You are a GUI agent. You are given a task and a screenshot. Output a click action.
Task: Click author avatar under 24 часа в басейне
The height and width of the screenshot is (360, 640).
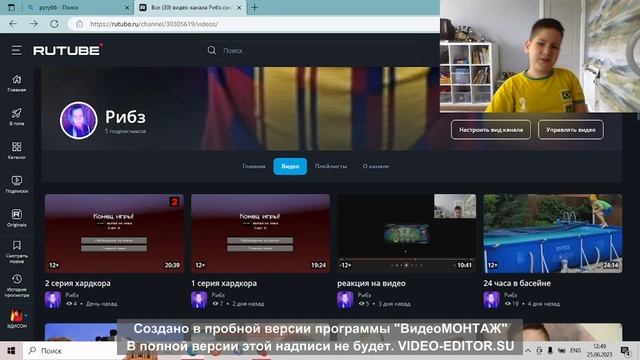(x=491, y=300)
